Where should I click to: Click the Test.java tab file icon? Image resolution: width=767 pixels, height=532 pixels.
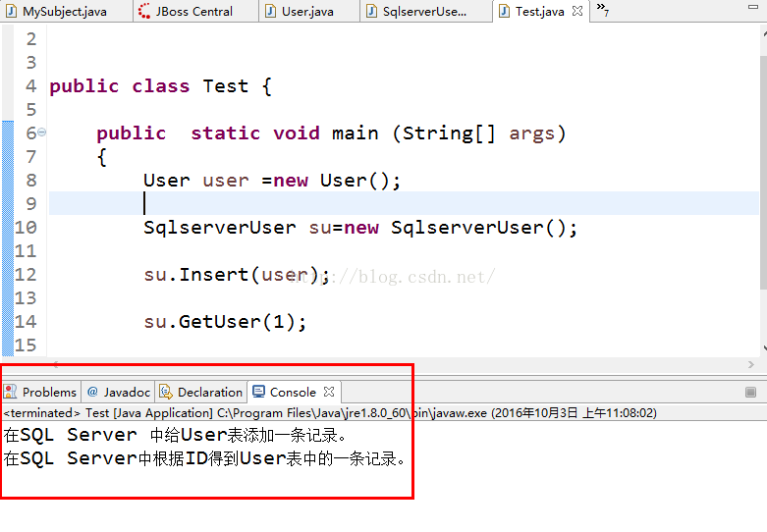click(504, 11)
